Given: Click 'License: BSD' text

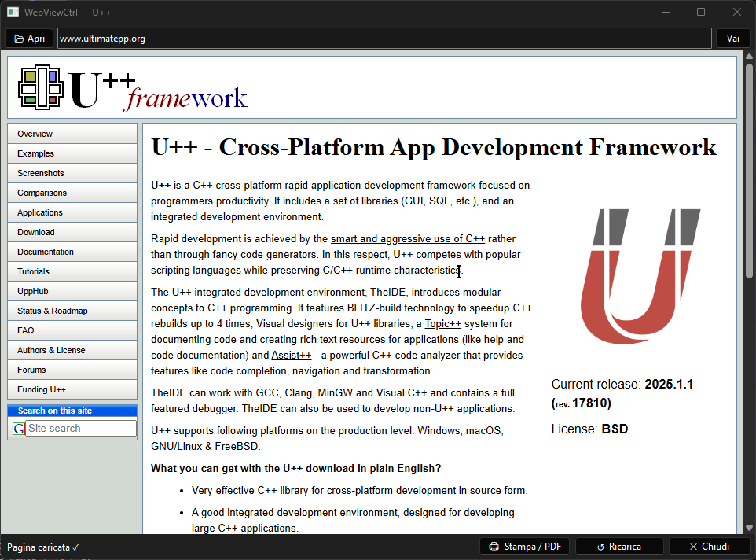Looking at the screenshot, I should 589,429.
